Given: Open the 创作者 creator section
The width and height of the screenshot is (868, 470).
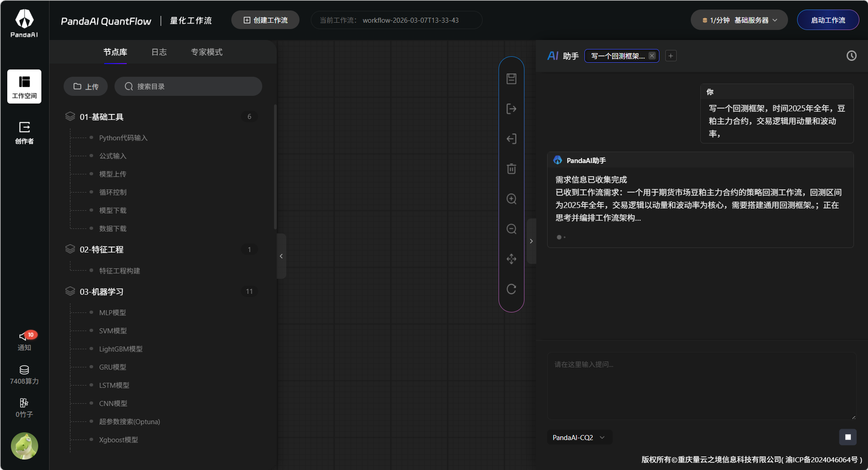Looking at the screenshot, I should [24, 133].
